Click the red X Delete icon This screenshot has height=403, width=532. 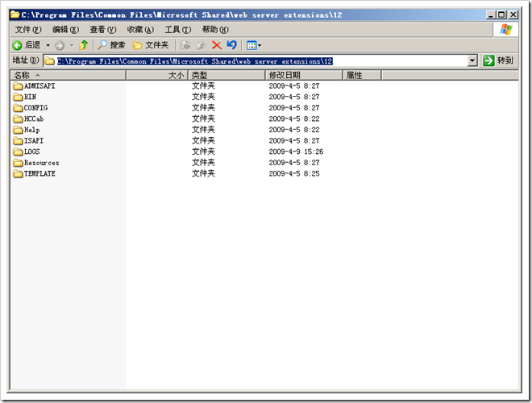pos(217,45)
